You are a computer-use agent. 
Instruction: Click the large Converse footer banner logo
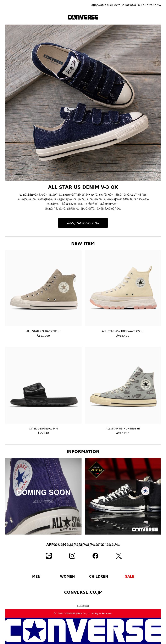[x=83, y=631]
